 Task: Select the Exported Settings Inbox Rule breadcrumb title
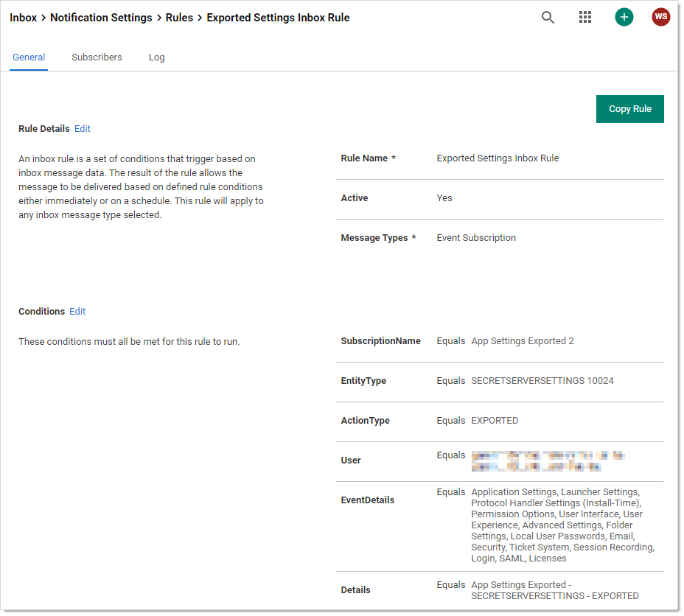(x=278, y=18)
